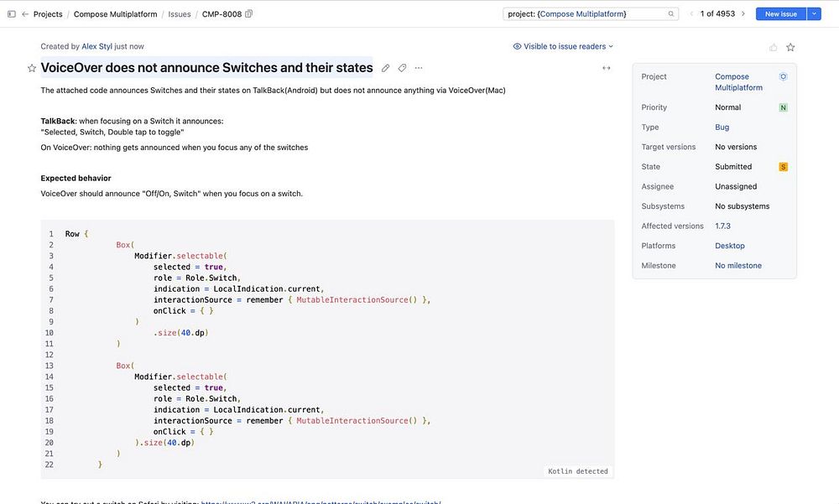839x504 pixels.
Task: Toggle the sidebar panel icon
Action: 11,14
